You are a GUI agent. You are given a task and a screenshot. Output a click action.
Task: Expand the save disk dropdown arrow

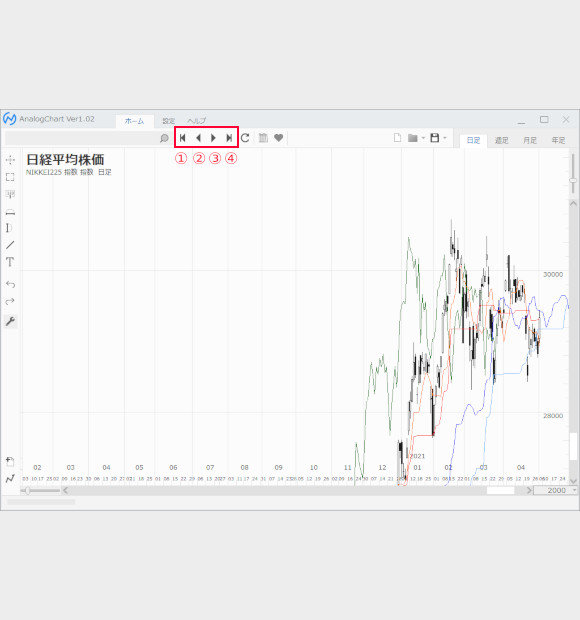point(445,138)
